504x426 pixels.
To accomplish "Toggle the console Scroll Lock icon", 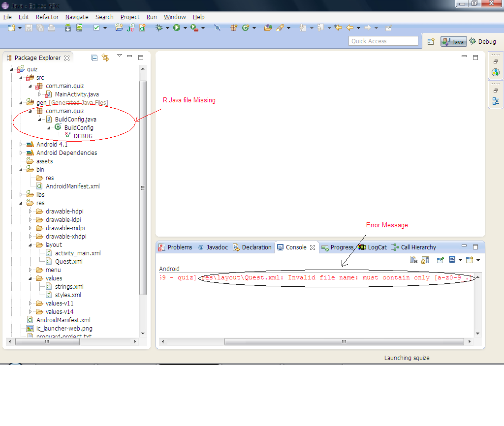I will [425, 260].
